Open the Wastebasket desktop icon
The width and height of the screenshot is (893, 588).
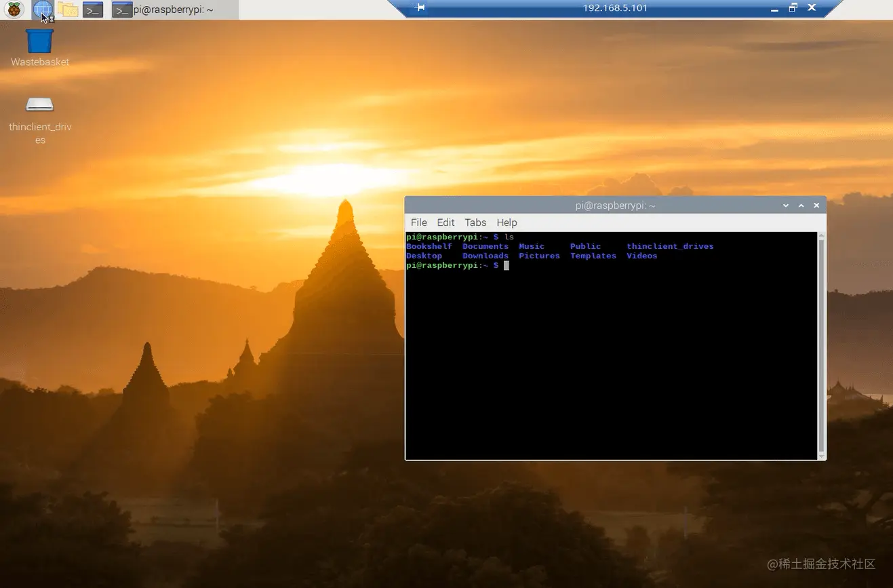point(40,47)
